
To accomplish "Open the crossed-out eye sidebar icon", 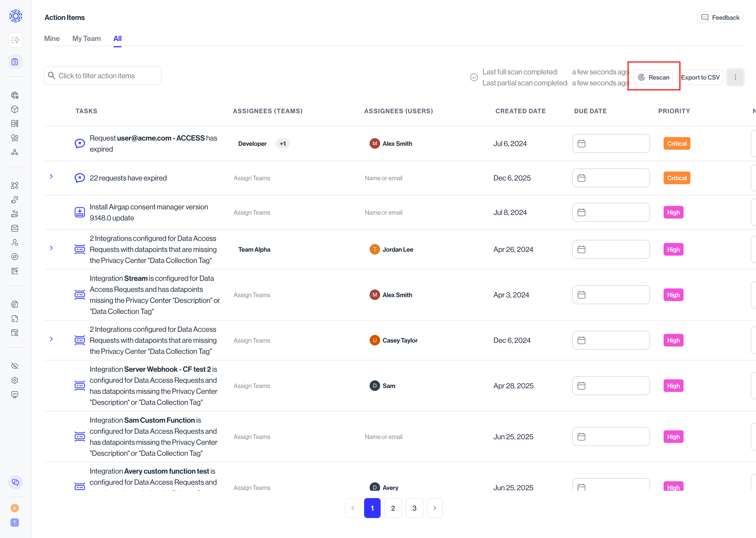I will tap(14, 366).
